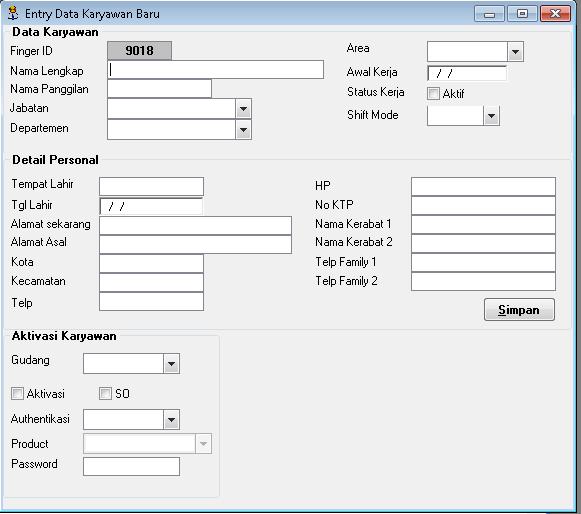This screenshot has width=581, height=514.
Task: Toggle the SO checkbox
Action: click(105, 394)
